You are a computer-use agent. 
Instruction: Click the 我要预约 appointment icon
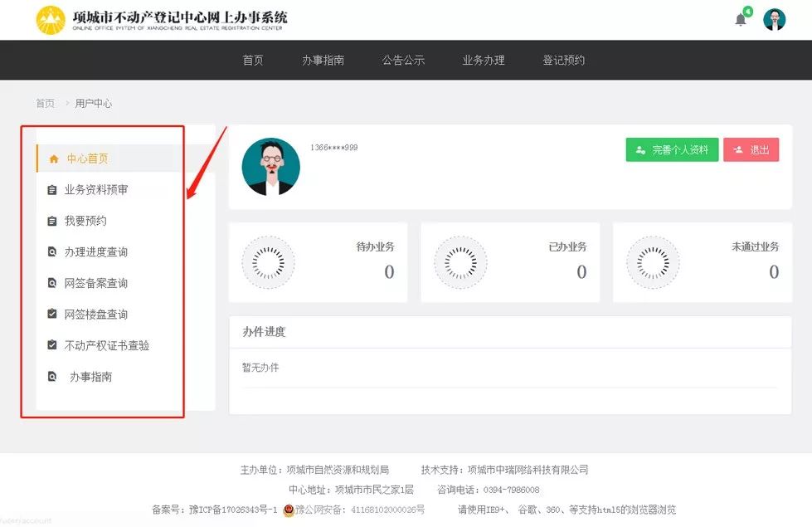(x=51, y=220)
